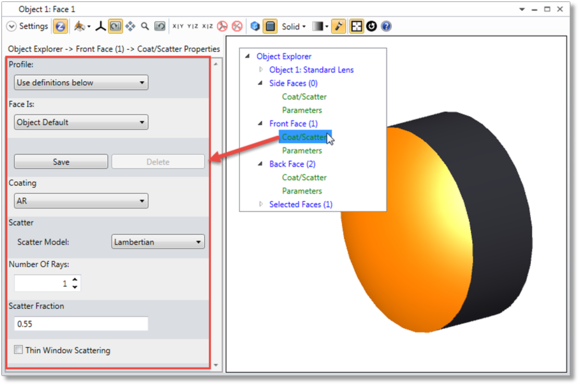Screen dimensions: 580x385
Task: Select the Y|Z view orientation
Action: [x=193, y=26]
